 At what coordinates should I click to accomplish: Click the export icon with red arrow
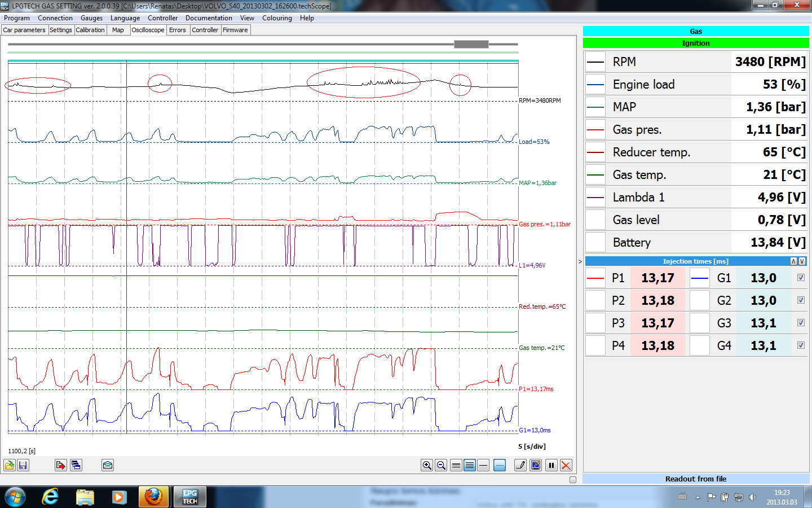pyautogui.click(x=61, y=465)
